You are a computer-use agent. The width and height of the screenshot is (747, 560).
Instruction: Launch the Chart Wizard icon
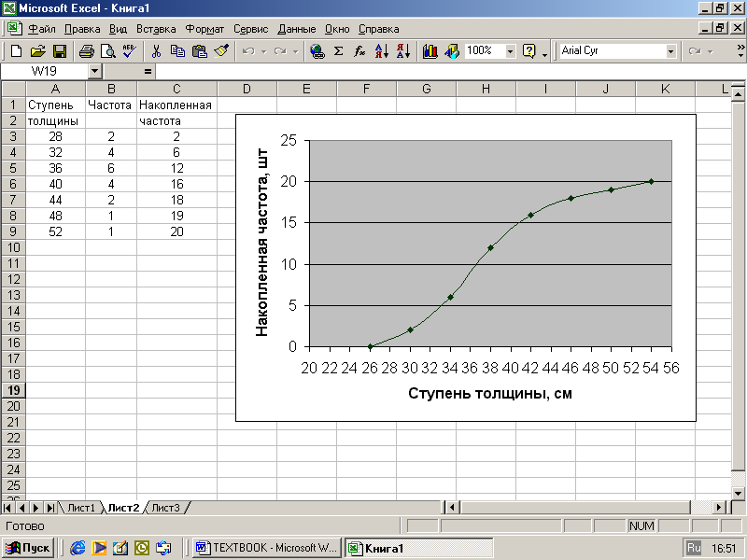(x=430, y=51)
